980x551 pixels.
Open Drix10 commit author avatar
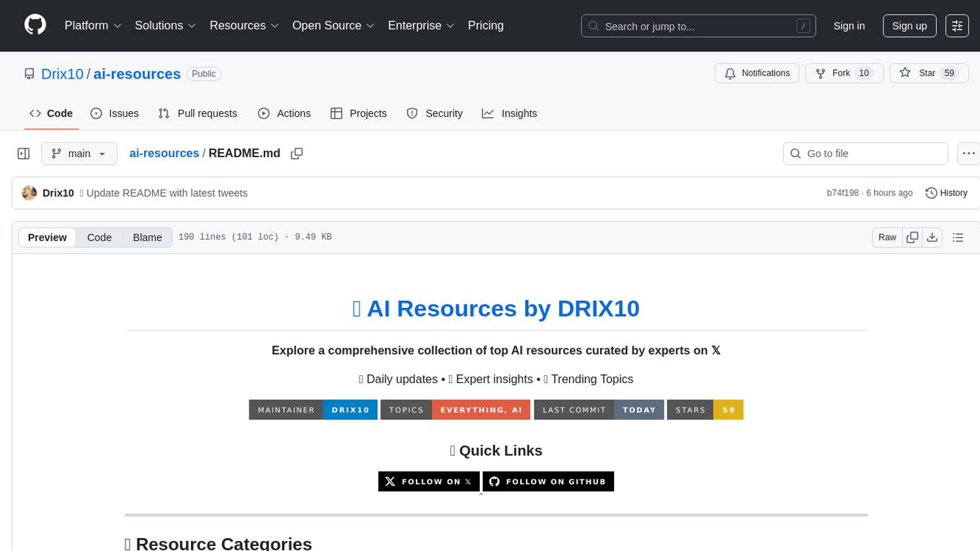point(30,193)
